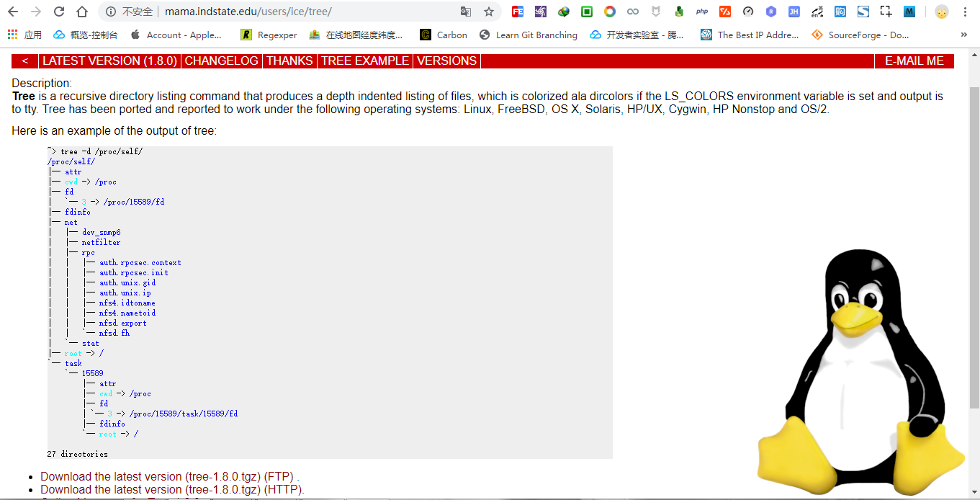Screen dimensions: 980x500
Task: Open the TREE EXAMPLE menu item
Action: [365, 61]
